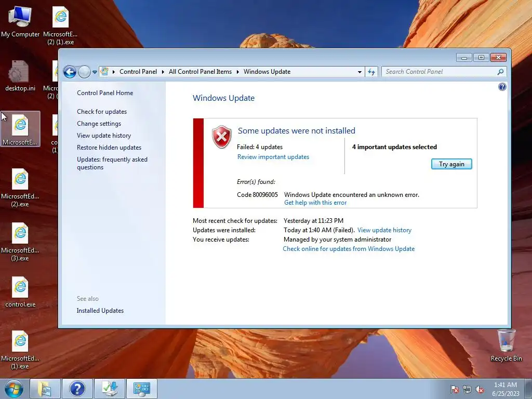Open address bar history dropdown
The width and height of the screenshot is (532, 399).
pos(360,72)
